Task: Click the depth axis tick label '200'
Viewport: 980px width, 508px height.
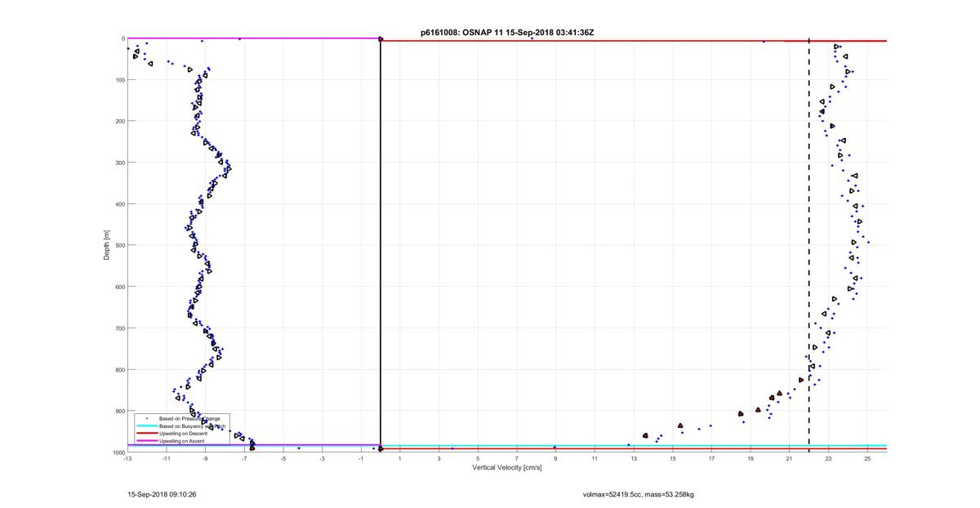Action: click(x=119, y=121)
